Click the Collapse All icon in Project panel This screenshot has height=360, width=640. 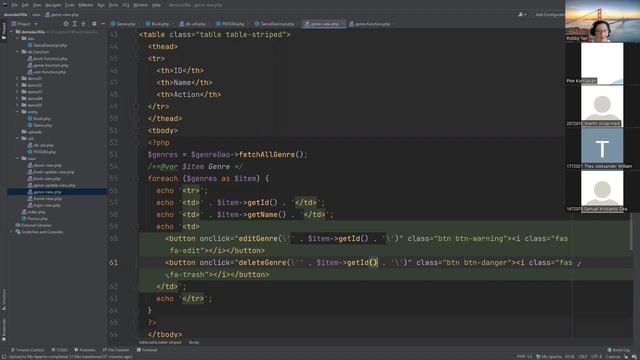click(83, 24)
